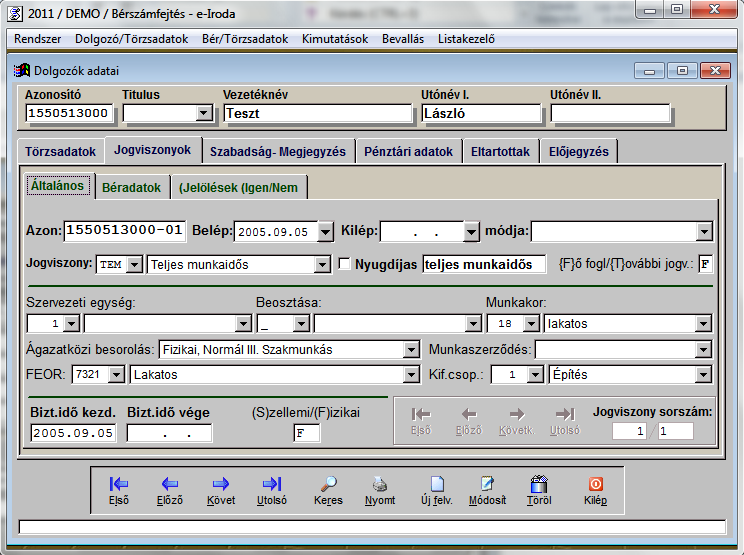The height and width of the screenshot is (555, 744).
Task: Advance to next employee with Követ arrow
Action: 220,487
